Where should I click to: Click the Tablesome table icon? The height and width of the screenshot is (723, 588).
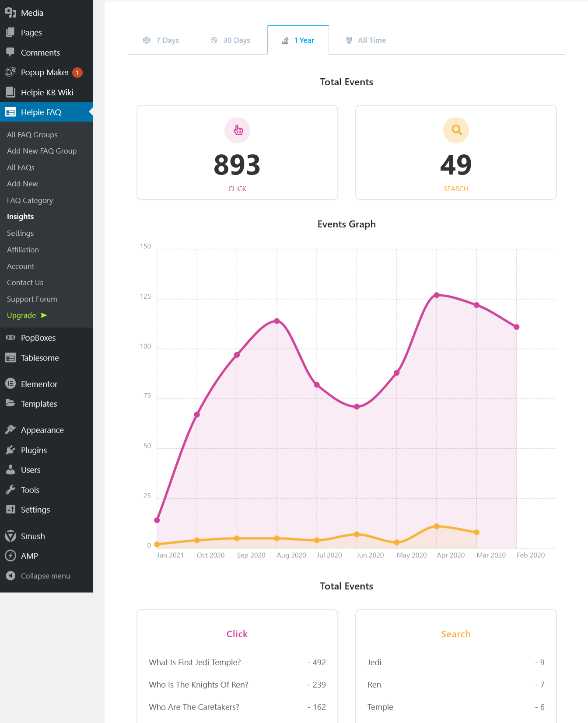[10, 357]
